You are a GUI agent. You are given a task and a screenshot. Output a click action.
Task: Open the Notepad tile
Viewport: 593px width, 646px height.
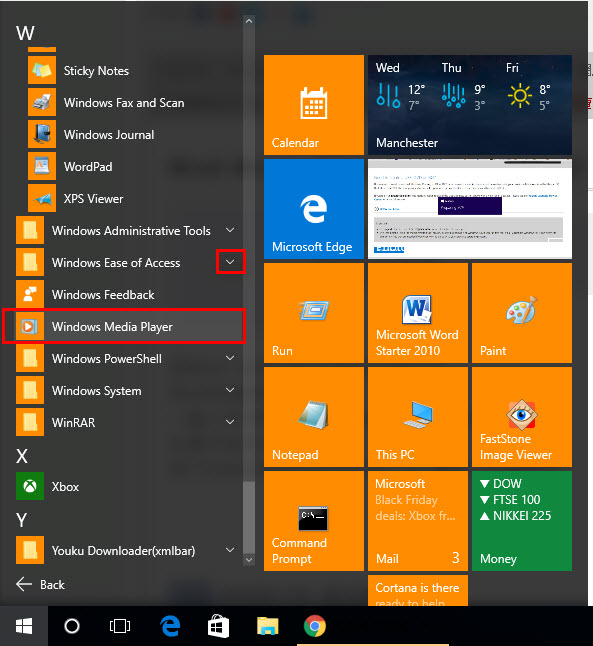click(x=314, y=417)
